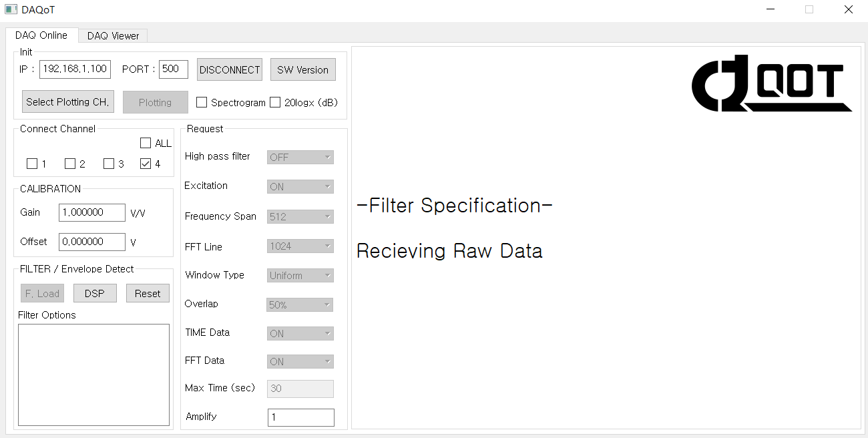Open the High pass filter dropdown

(x=300, y=157)
